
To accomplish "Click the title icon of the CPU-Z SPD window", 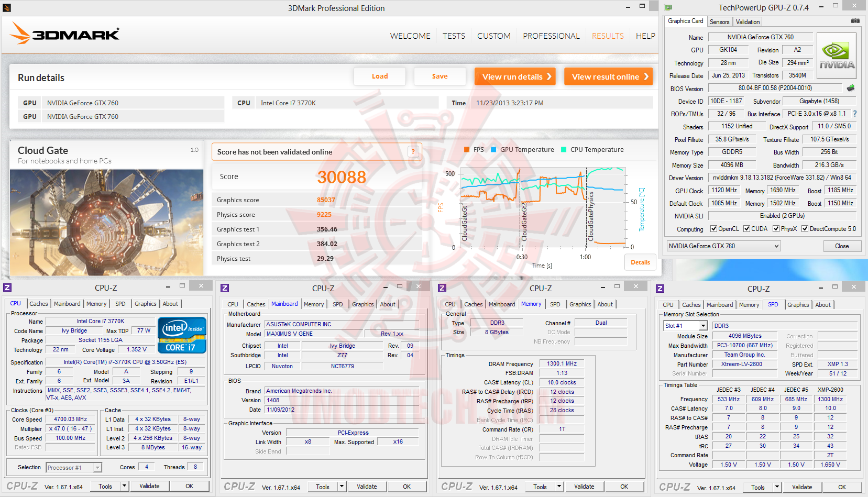I will point(660,288).
